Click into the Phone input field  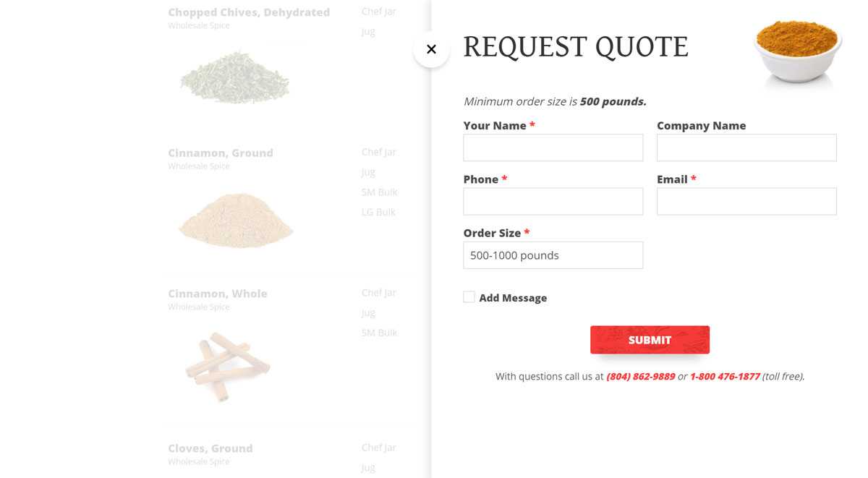tap(553, 201)
